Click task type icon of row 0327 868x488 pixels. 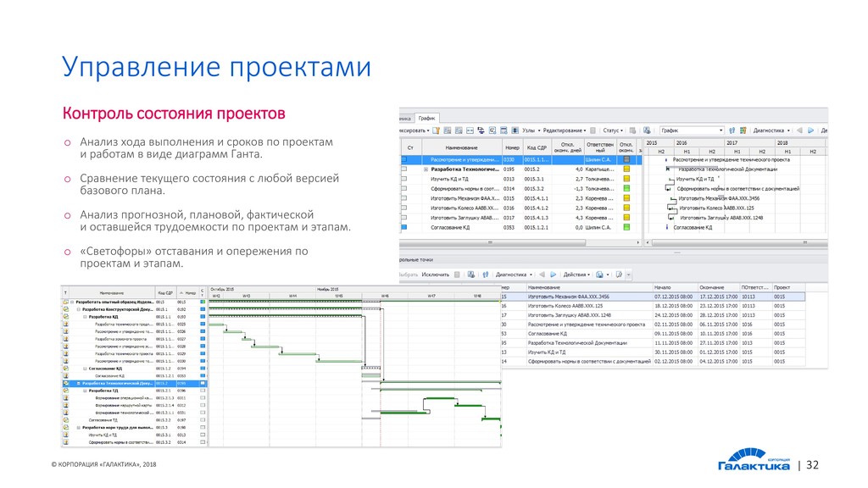coord(65,339)
